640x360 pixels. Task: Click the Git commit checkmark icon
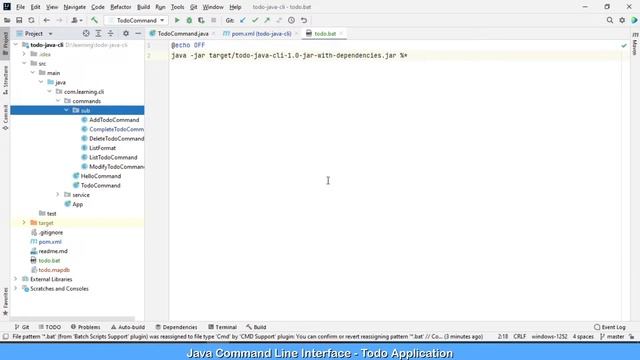[255, 20]
